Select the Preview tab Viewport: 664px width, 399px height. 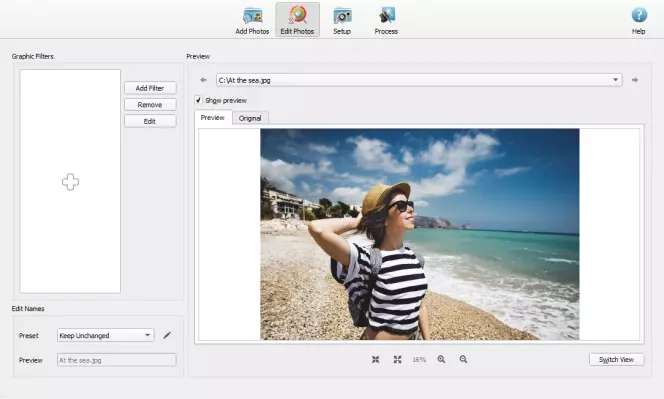pyautogui.click(x=213, y=117)
